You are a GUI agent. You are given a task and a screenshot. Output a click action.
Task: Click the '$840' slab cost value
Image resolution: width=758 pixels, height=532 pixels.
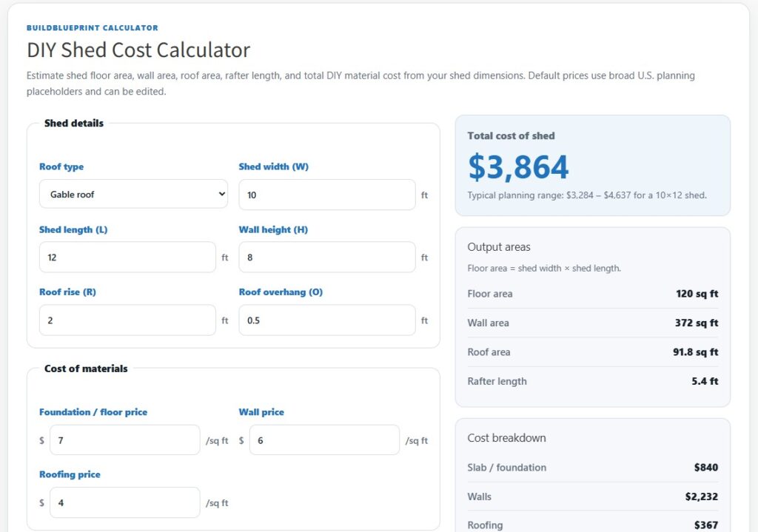706,467
